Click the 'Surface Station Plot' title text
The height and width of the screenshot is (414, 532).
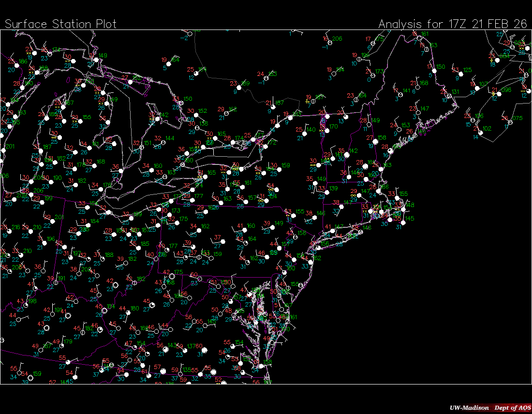pos(60,24)
